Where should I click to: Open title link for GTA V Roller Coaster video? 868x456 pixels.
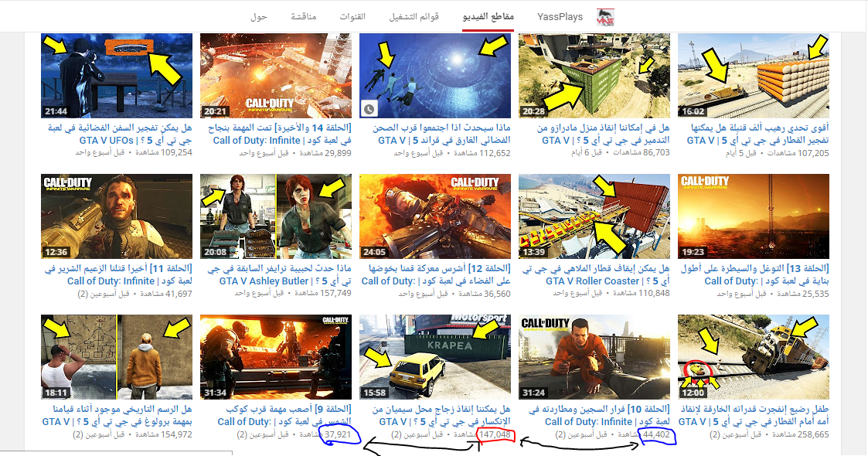coord(596,274)
